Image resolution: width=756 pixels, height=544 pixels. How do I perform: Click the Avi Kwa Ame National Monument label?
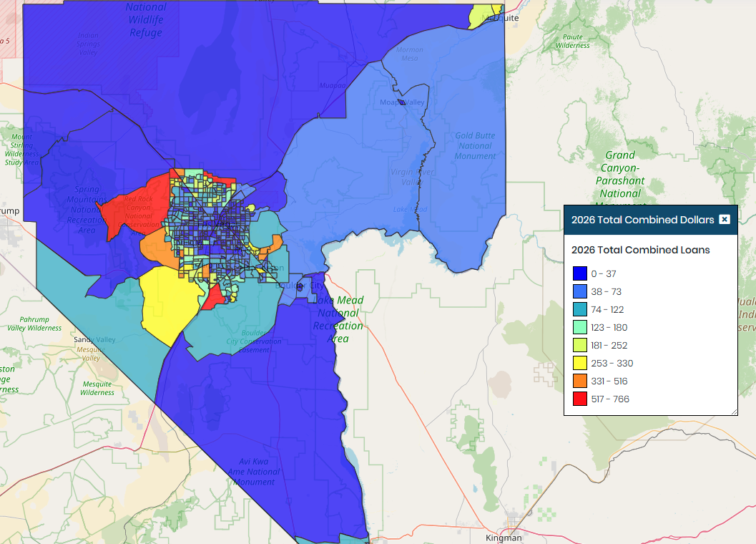pos(254,472)
